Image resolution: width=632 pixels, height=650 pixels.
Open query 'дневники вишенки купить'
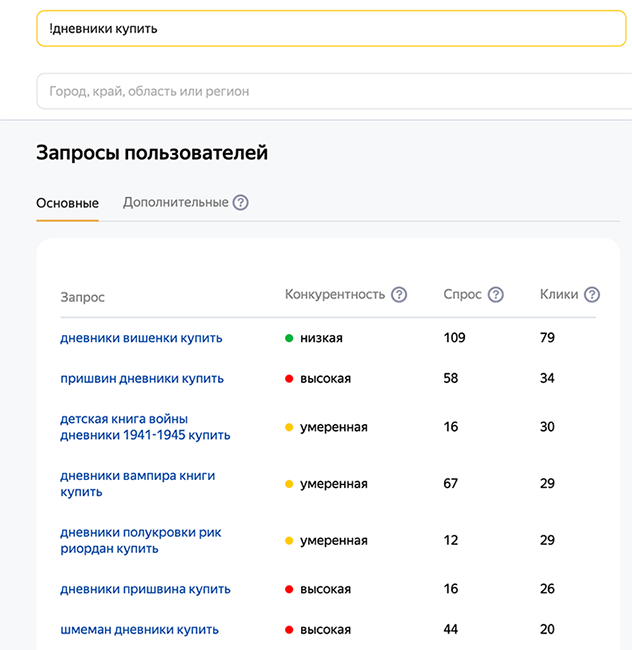pyautogui.click(x=141, y=338)
